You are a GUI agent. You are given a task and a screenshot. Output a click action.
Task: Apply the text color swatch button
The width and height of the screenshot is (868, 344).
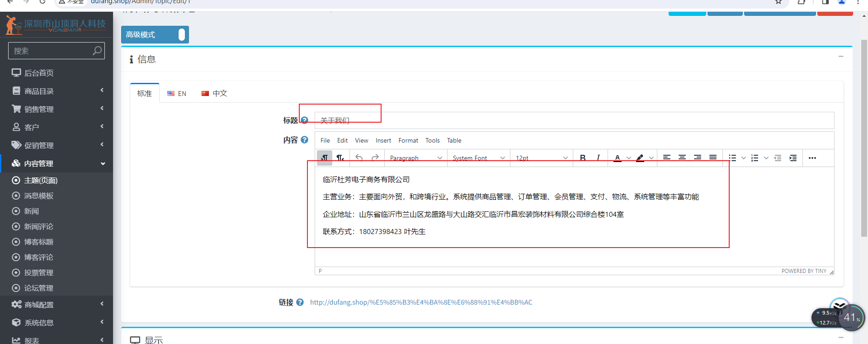point(617,158)
